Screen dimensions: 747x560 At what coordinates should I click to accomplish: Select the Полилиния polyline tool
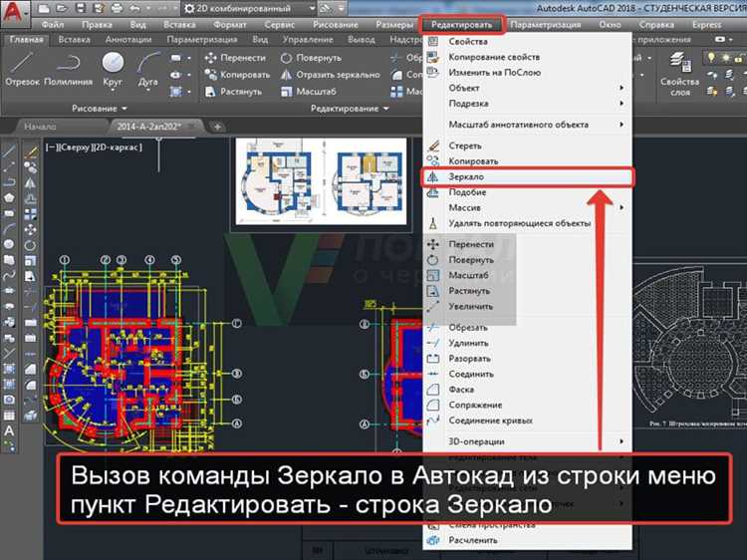tap(68, 70)
